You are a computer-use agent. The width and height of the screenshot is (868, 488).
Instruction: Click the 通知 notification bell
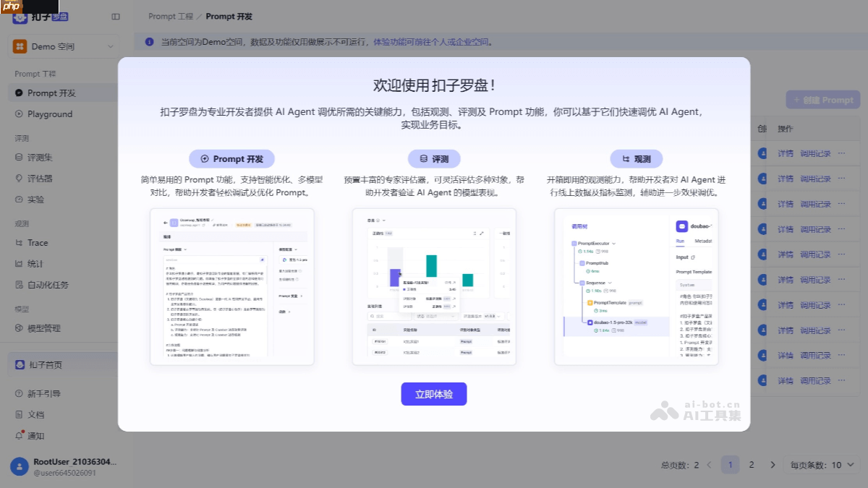coord(36,435)
